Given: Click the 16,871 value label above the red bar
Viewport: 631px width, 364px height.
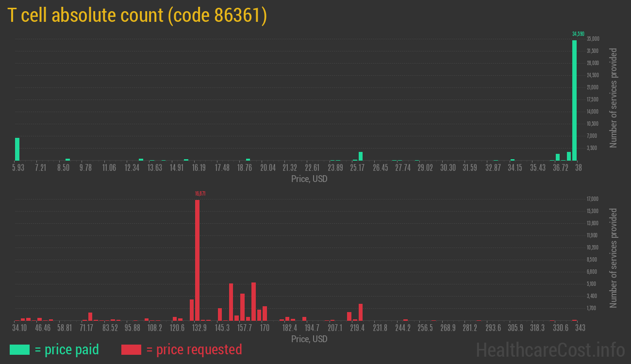Looking at the screenshot, I should point(199,193).
